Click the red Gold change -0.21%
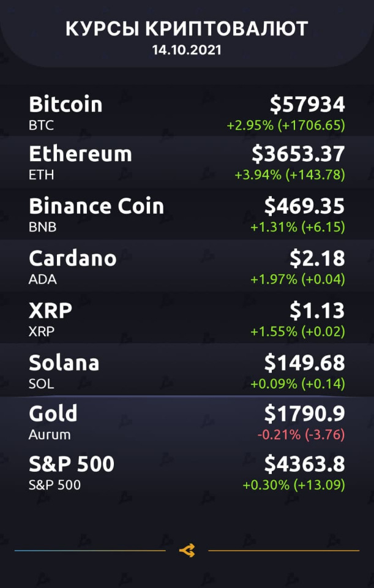This screenshot has width=374, height=588. click(279, 435)
